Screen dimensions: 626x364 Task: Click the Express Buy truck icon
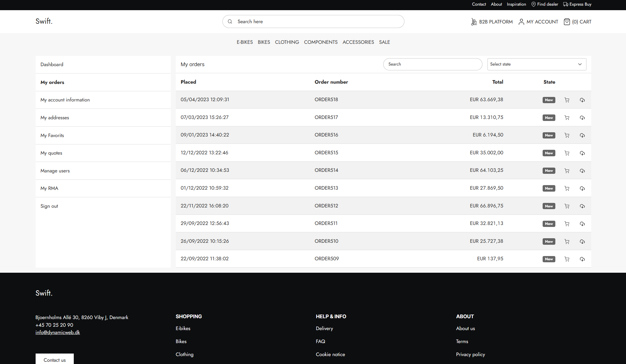coord(566,4)
